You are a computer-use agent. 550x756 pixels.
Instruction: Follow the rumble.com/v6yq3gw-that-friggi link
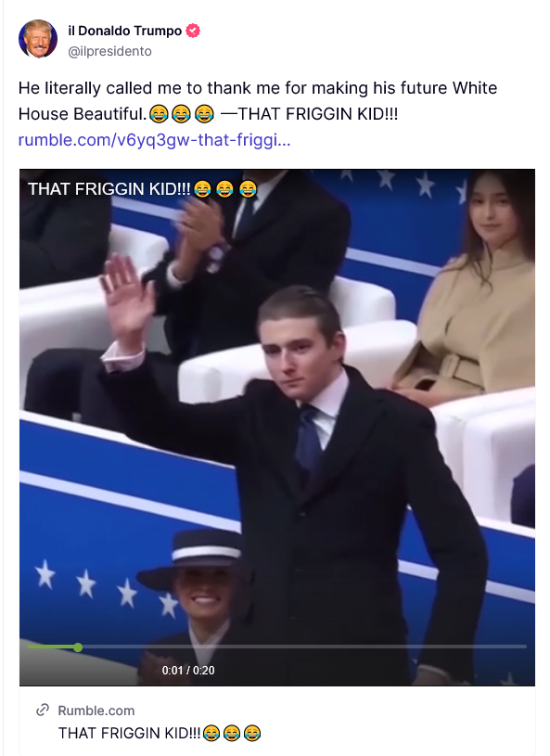[x=154, y=140]
